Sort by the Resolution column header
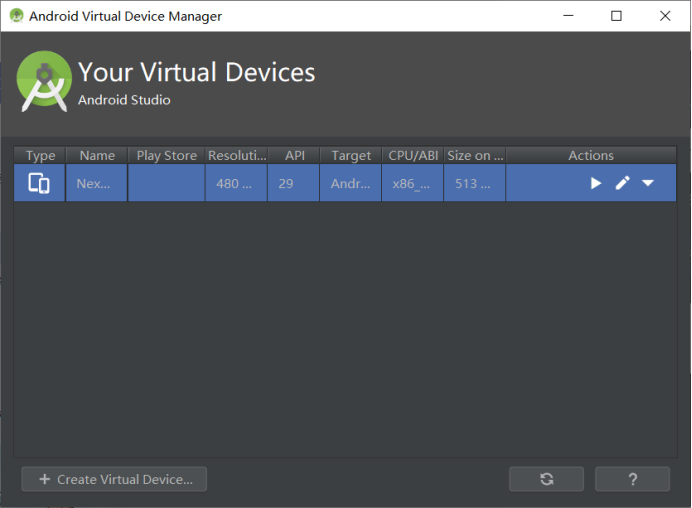 click(237, 155)
